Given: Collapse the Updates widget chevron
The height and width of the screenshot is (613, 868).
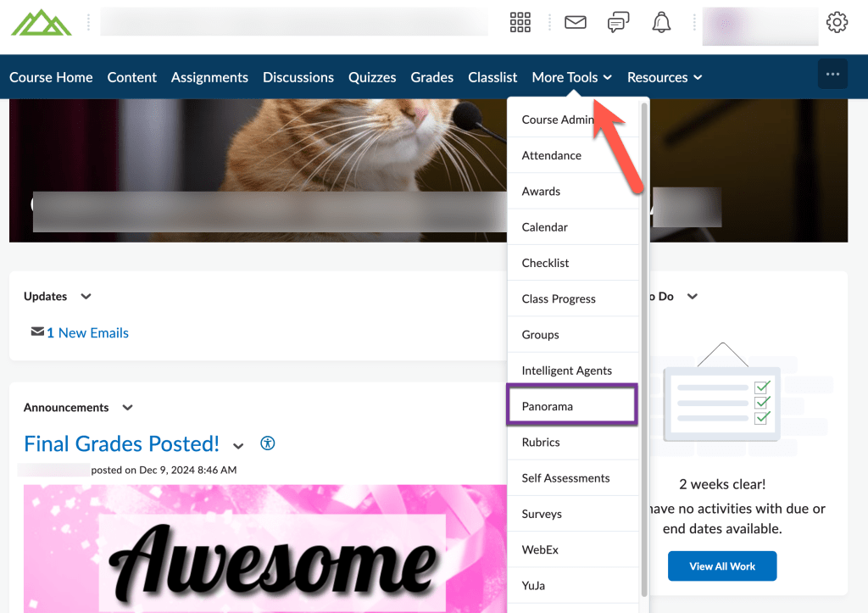Looking at the screenshot, I should point(85,297).
